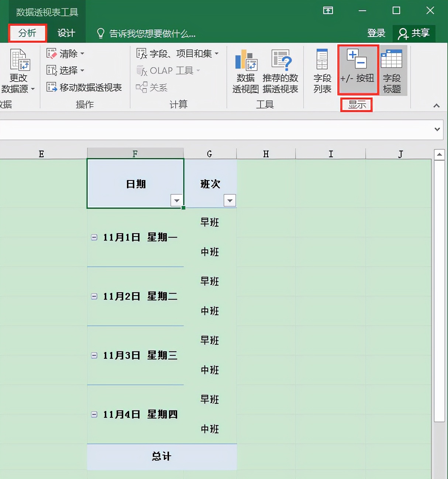
Task: Select the 日期 header cell
Action: (135, 183)
